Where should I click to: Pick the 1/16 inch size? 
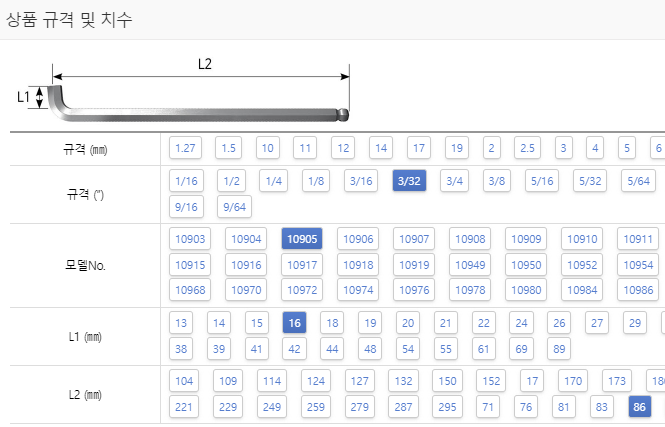[x=186, y=181]
